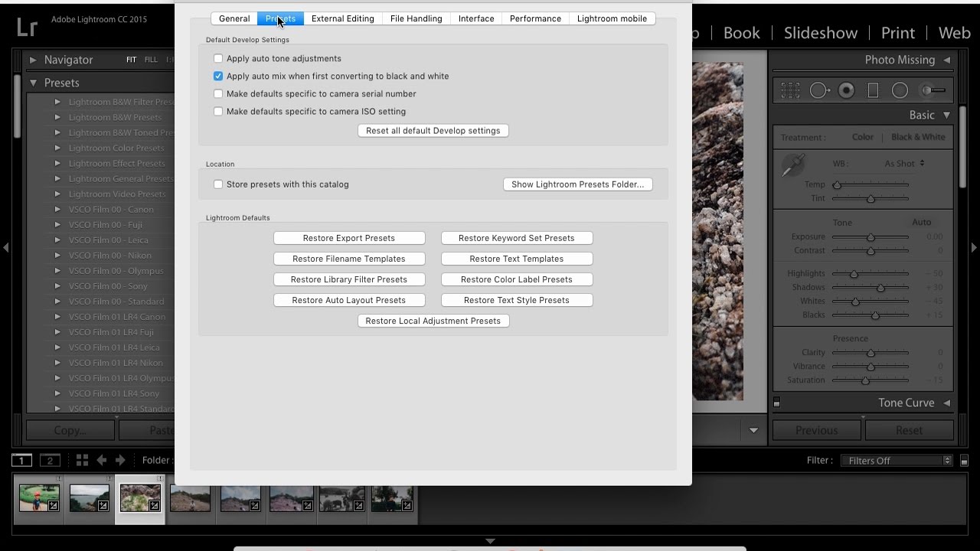Switch to the External Editing tab
Viewport: 980px width, 551px height.
(343, 18)
